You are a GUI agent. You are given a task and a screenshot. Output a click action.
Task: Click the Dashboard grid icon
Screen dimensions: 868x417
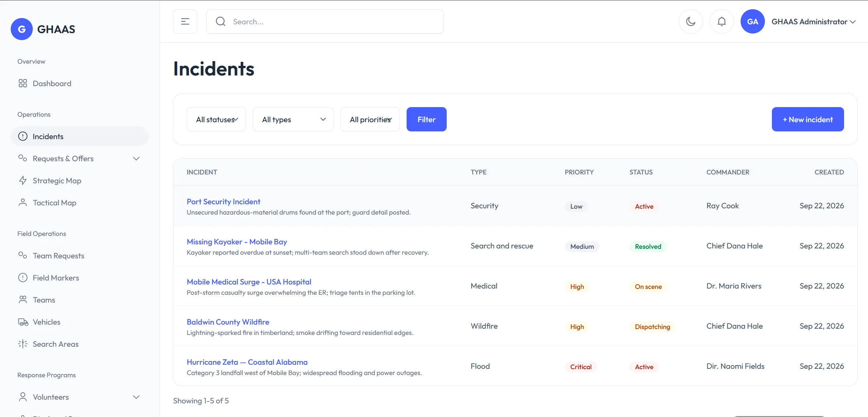click(x=23, y=83)
